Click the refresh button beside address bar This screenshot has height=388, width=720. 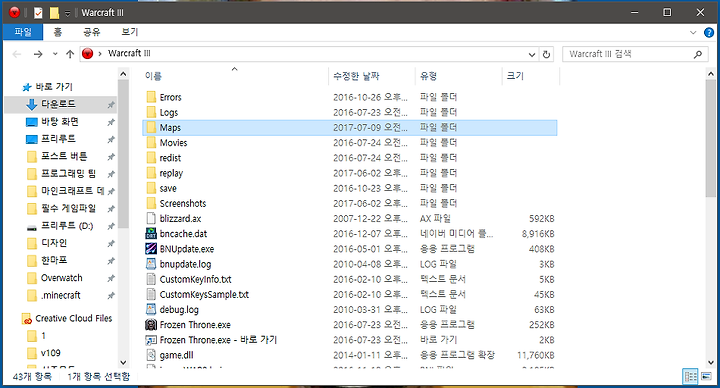(546, 54)
